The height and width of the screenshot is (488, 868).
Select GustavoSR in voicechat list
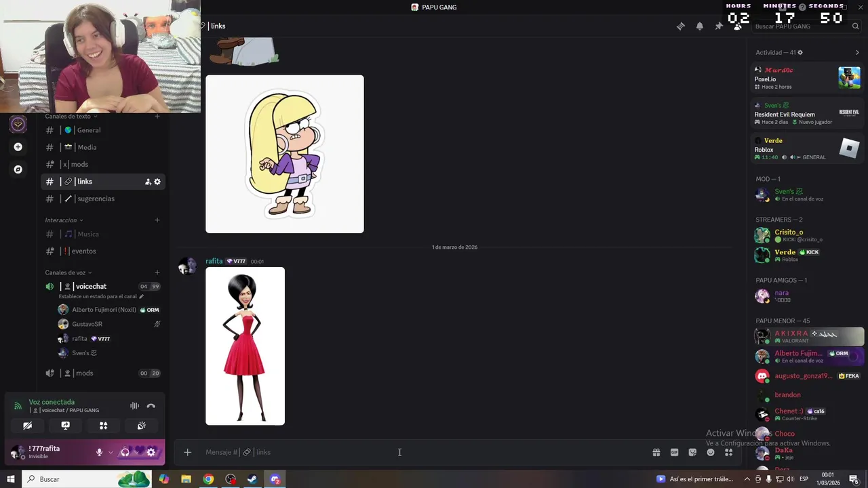(x=108, y=324)
